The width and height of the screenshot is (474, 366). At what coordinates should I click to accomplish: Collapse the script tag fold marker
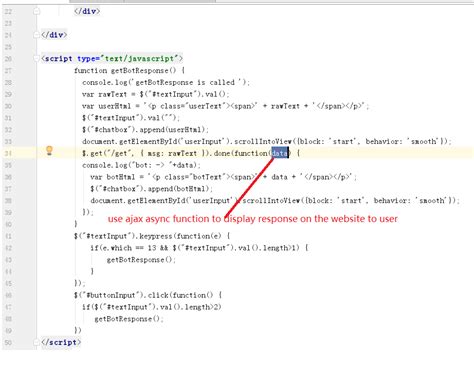coord(37,59)
